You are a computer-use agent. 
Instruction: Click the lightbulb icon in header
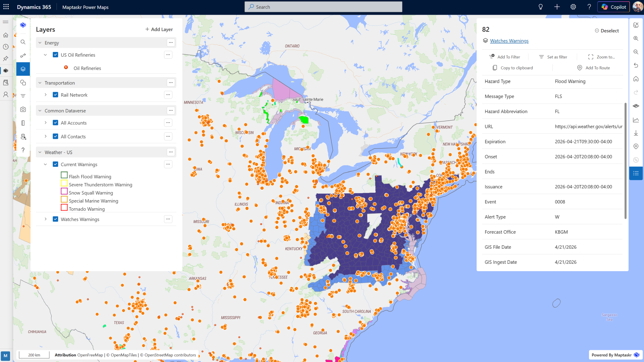pos(540,7)
